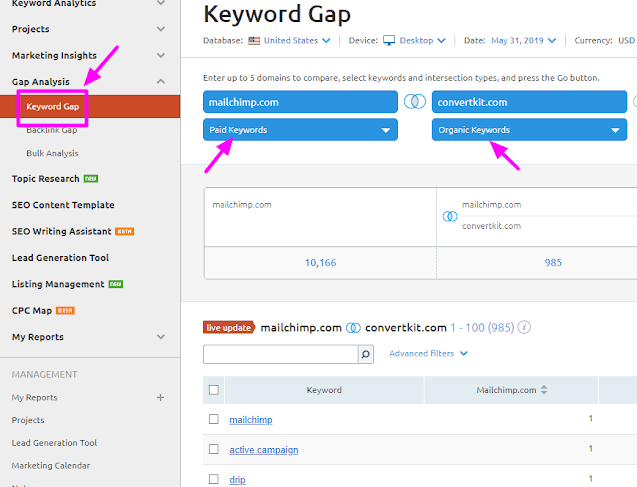The width and height of the screenshot is (637, 487).
Task: Click the keyword filter text input
Action: (280, 354)
